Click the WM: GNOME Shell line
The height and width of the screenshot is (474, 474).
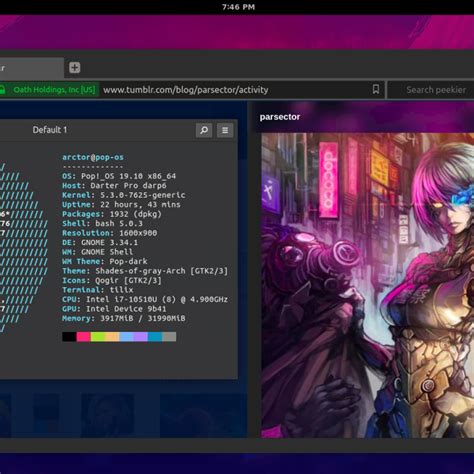[x=98, y=252]
